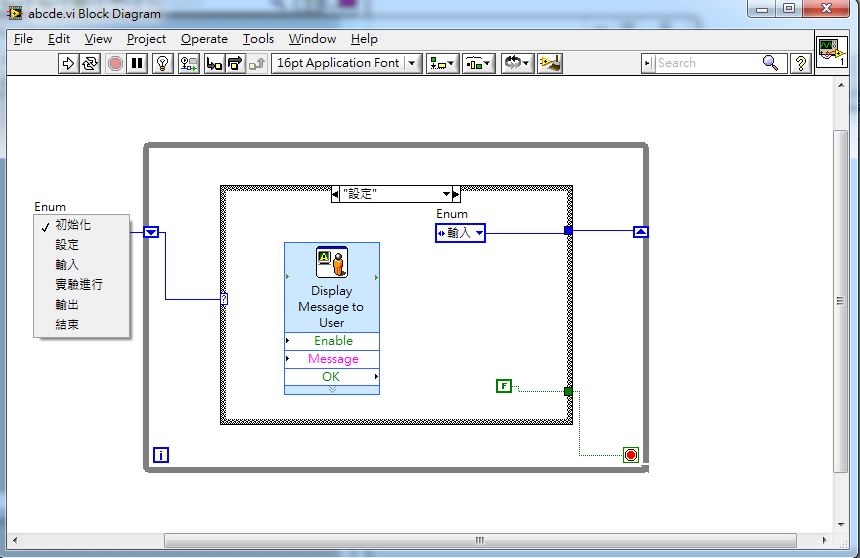This screenshot has width=860, height=558.
Task: Select 設定 in Enum list
Action: [x=82, y=245]
